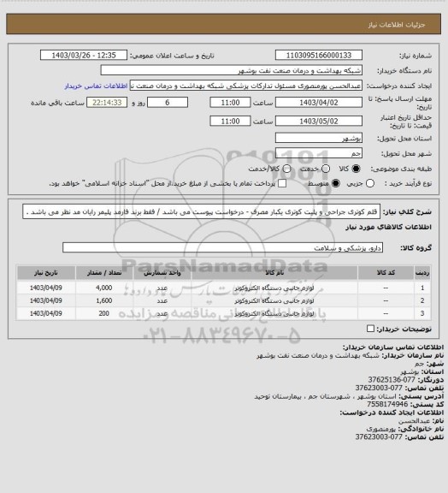The width and height of the screenshot is (448, 493).
Task: Click the family name پورمنصوری
Action: (381, 429)
